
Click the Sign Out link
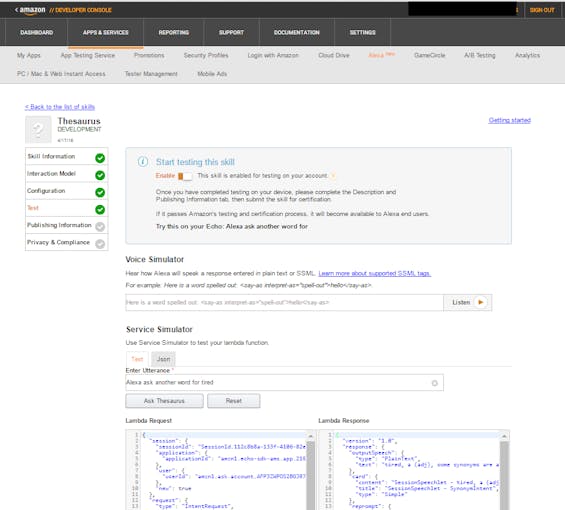[x=542, y=10]
